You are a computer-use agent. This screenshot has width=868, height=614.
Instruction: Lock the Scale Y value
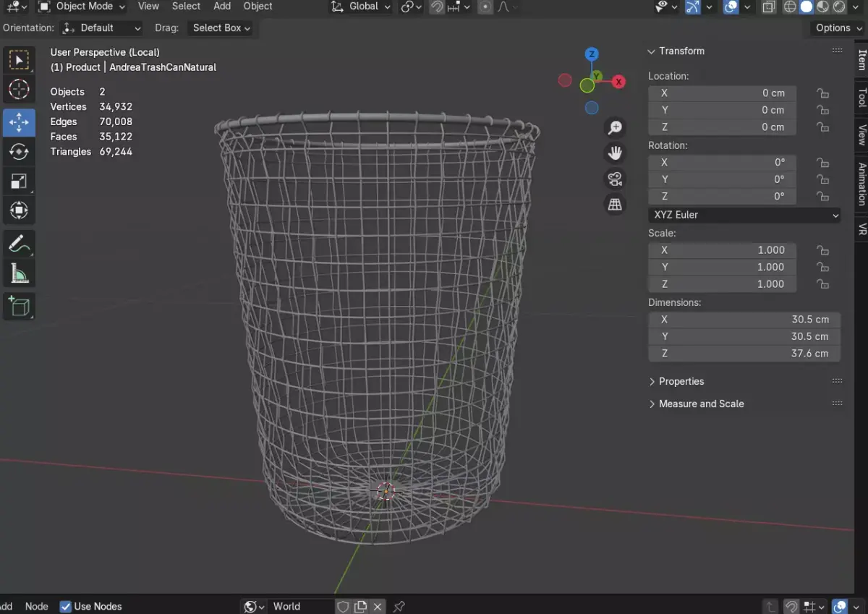tap(822, 267)
